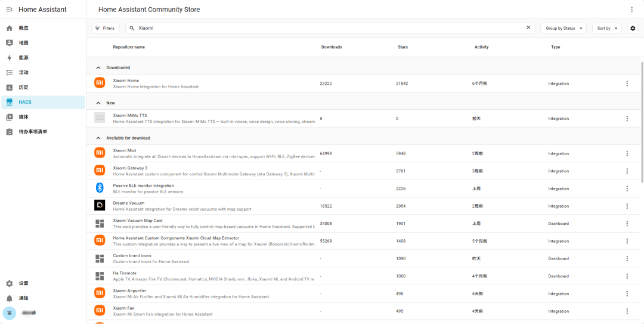Sort by Stars column header
Image resolution: width=644 pixels, height=324 pixels.
point(403,47)
